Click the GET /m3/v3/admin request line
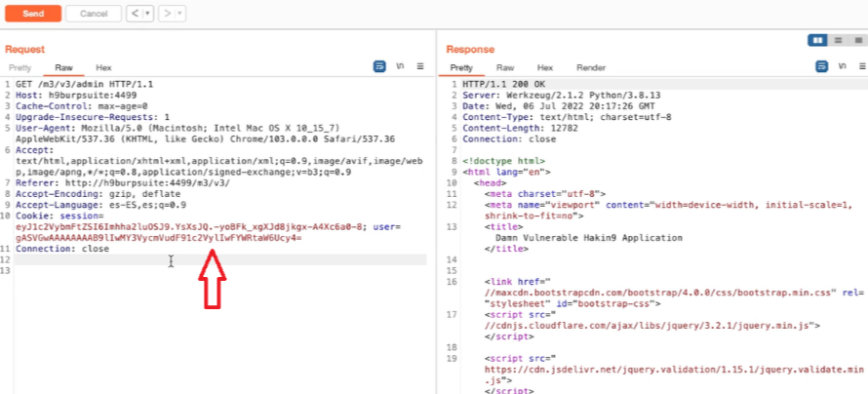 coord(84,85)
